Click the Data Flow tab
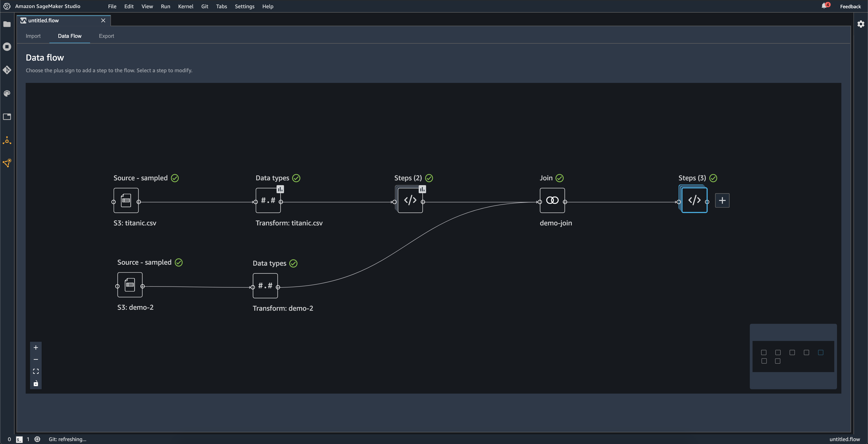868x444 pixels. click(69, 35)
